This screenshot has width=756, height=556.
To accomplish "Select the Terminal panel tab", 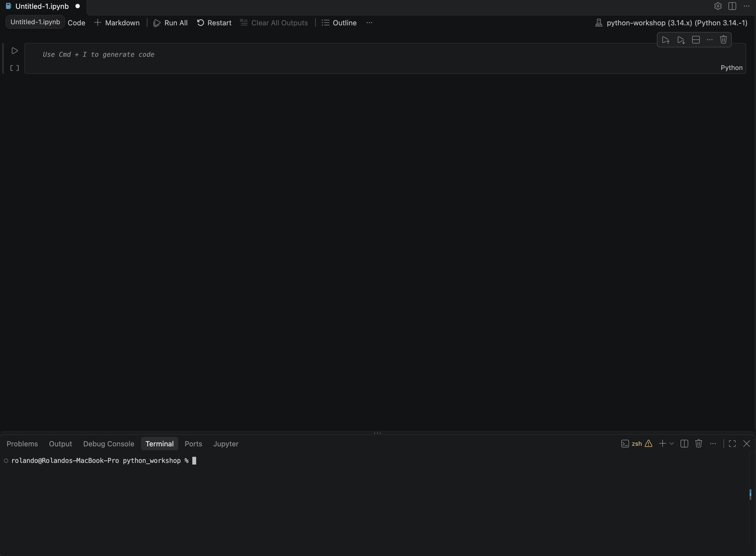I will [x=160, y=444].
